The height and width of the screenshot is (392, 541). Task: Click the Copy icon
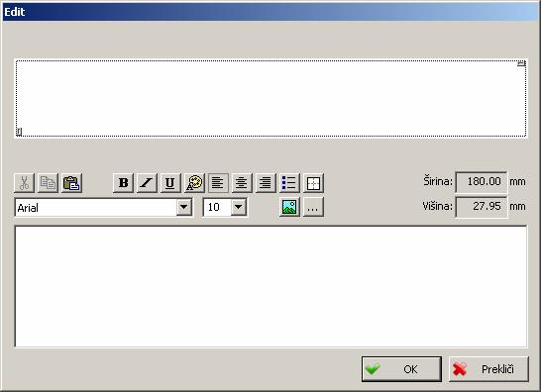(x=48, y=183)
